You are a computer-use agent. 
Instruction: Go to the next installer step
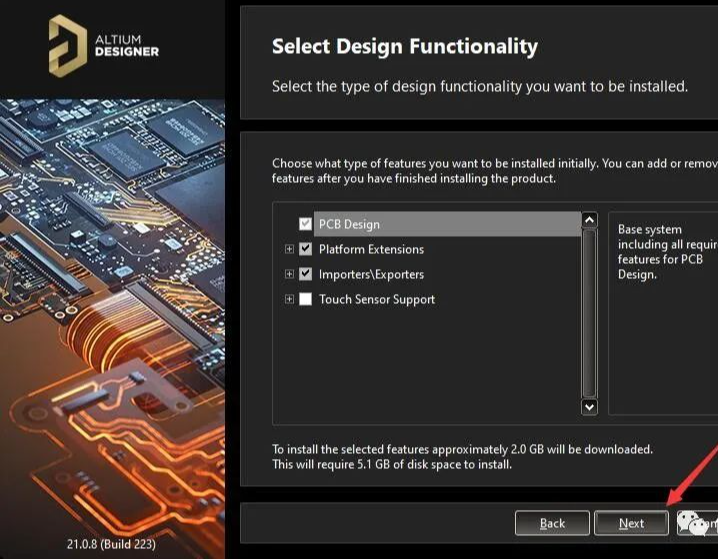coord(631,523)
